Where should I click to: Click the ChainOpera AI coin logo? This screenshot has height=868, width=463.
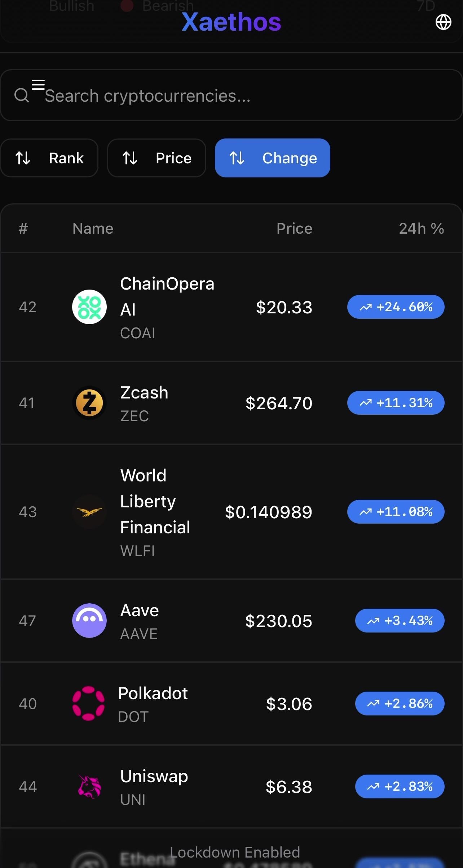[x=89, y=307]
